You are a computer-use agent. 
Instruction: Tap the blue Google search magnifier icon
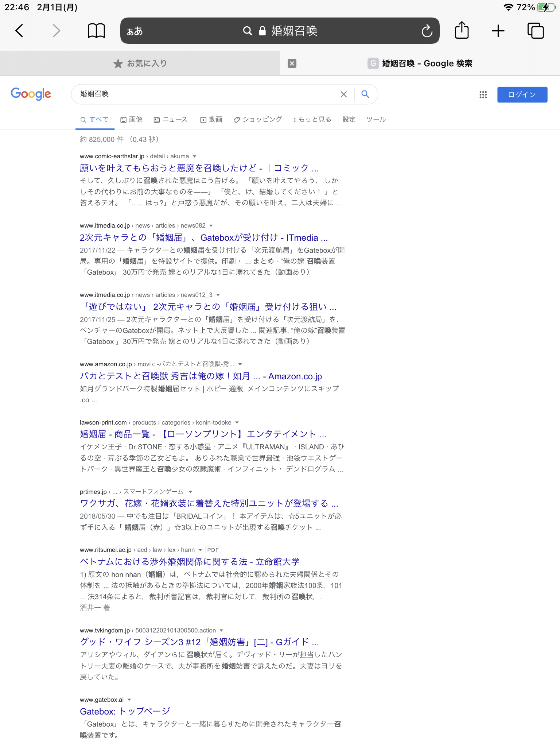[x=365, y=94]
